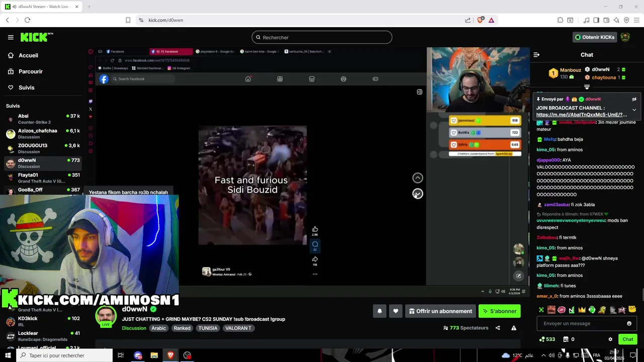Open the chat shop icon

566,339
